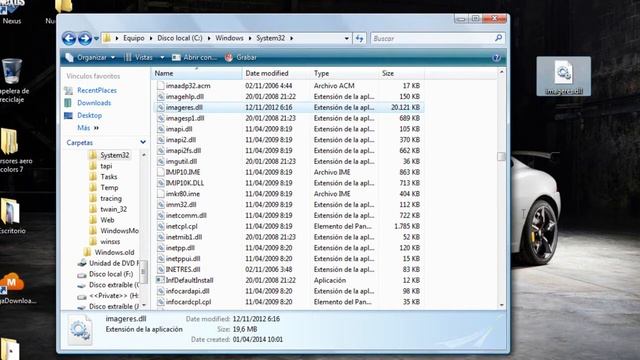Select Escritorio folder on desktop
640x360 pixels.
point(11,216)
